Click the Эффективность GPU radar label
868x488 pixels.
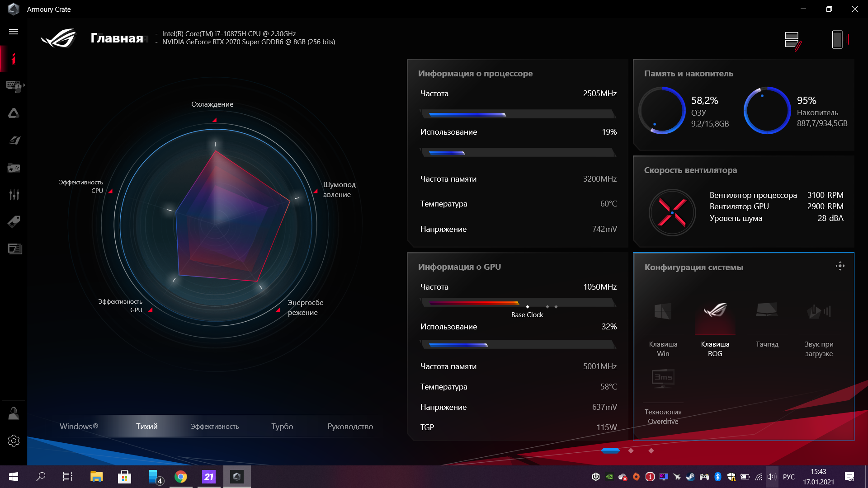pyautogui.click(x=120, y=306)
